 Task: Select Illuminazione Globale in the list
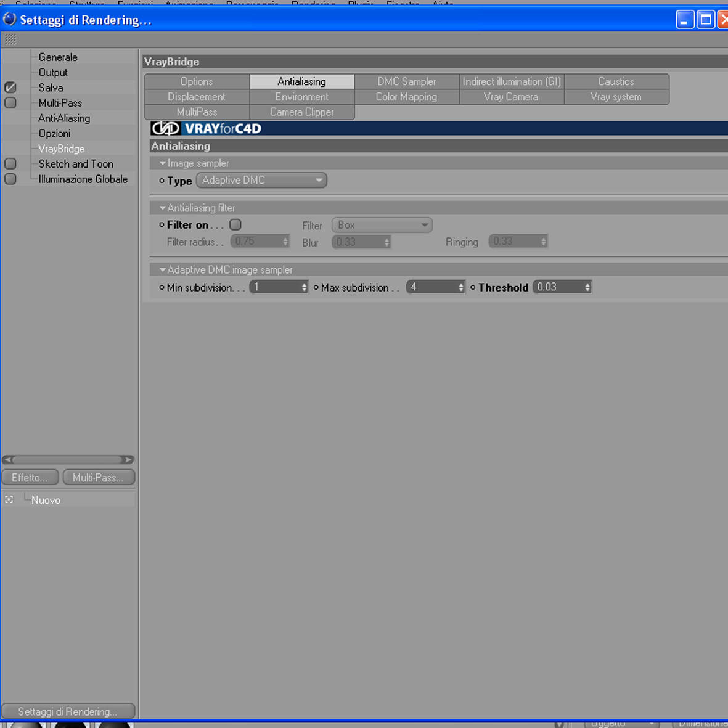coord(83,179)
